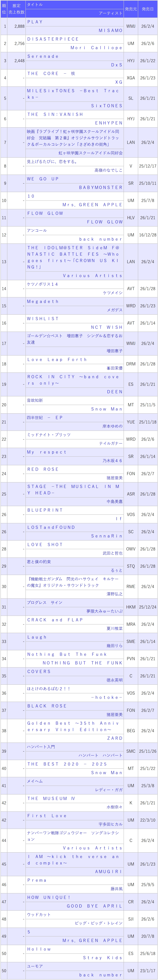Open the "WE GO UP" album
Screen dimensions: 158x980
point(43,179)
